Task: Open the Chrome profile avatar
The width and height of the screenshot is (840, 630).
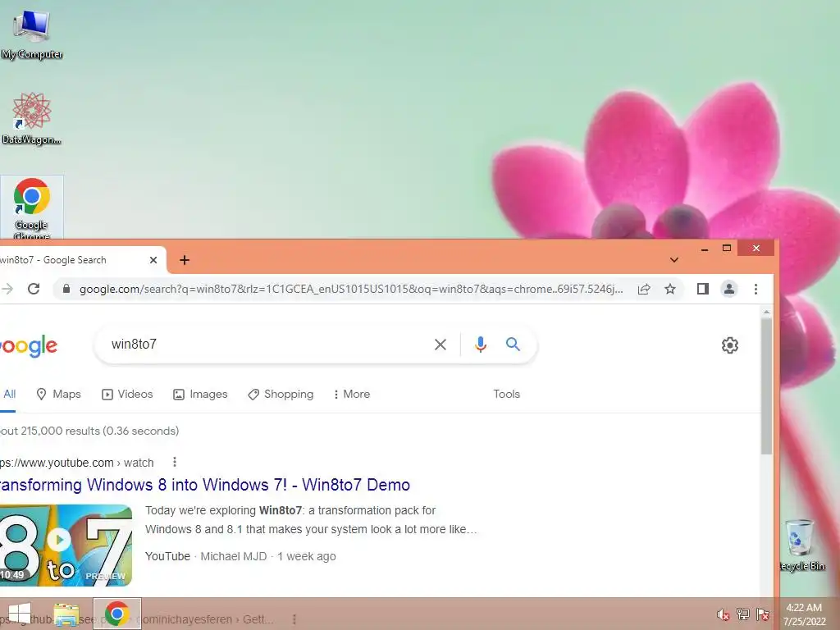Action: pos(729,290)
